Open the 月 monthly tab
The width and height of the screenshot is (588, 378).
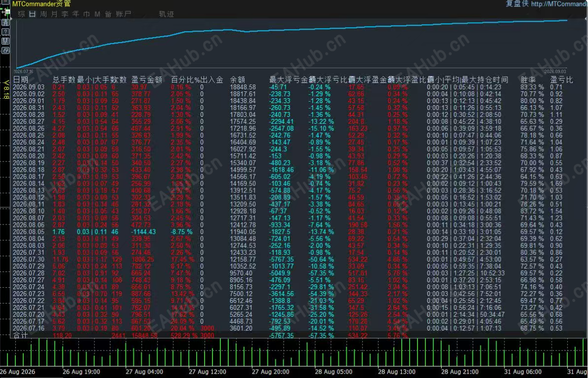[x=54, y=14]
